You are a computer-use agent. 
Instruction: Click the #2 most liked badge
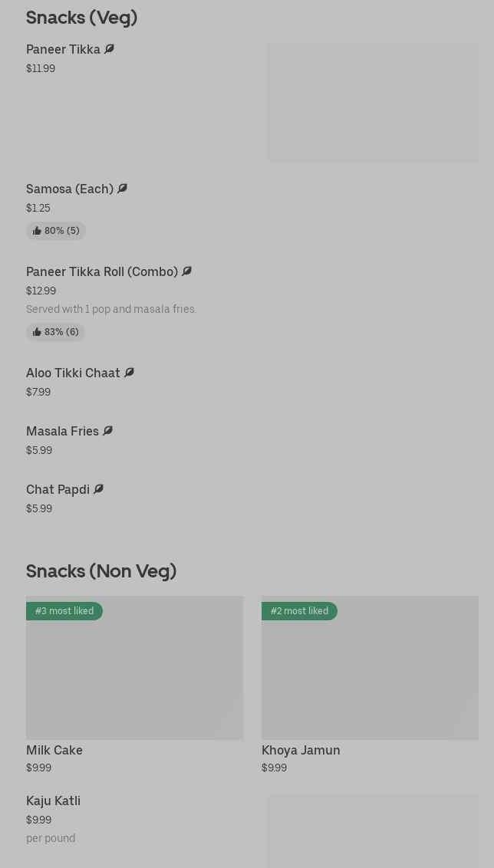pos(299,611)
